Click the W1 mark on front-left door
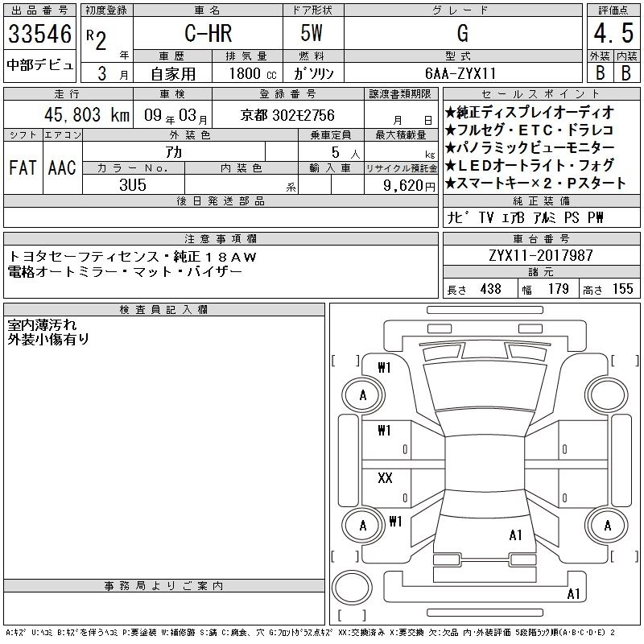This screenshot has height=644, width=644. point(385,430)
